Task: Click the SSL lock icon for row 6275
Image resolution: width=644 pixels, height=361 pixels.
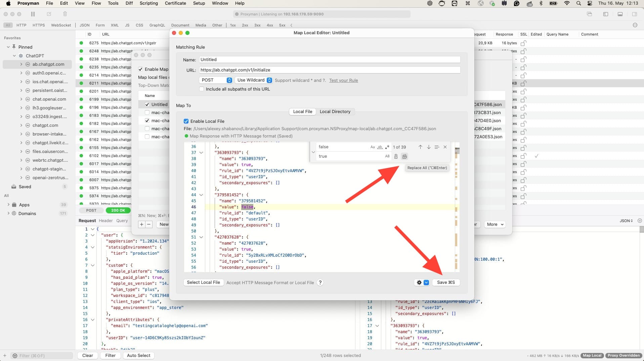Action: click(523, 43)
